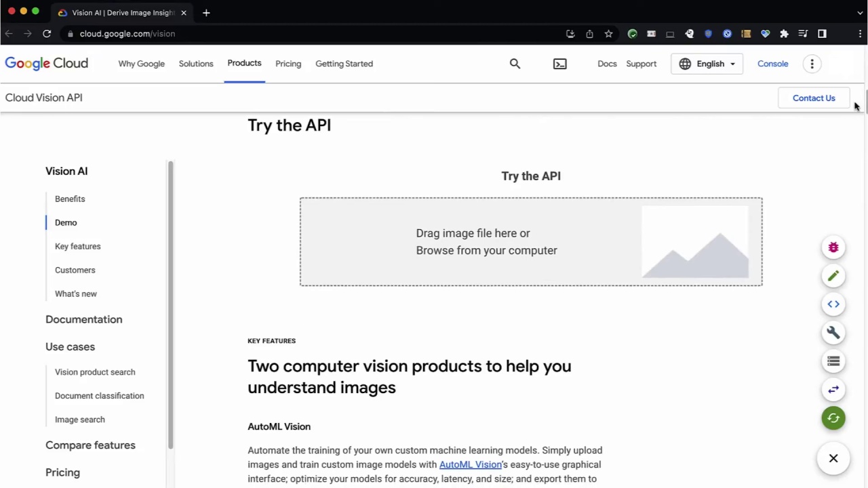Open Chrome's three-dot menu
Screen dimensions: 868x488
click(x=860, y=33)
